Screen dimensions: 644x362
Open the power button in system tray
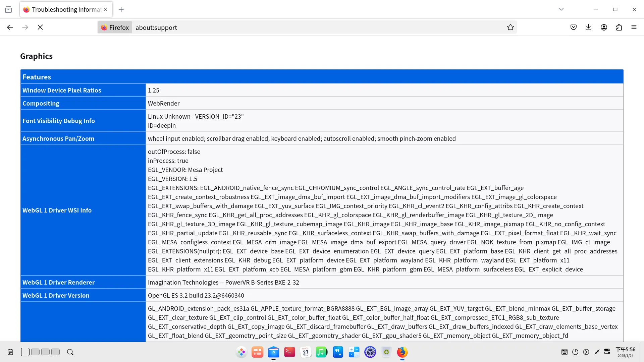click(x=575, y=352)
